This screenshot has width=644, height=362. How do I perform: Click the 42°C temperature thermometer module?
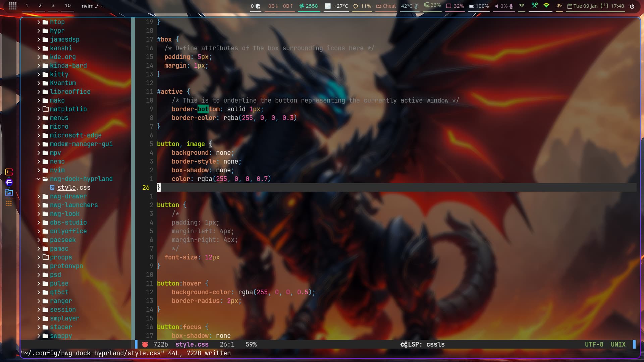point(409,6)
